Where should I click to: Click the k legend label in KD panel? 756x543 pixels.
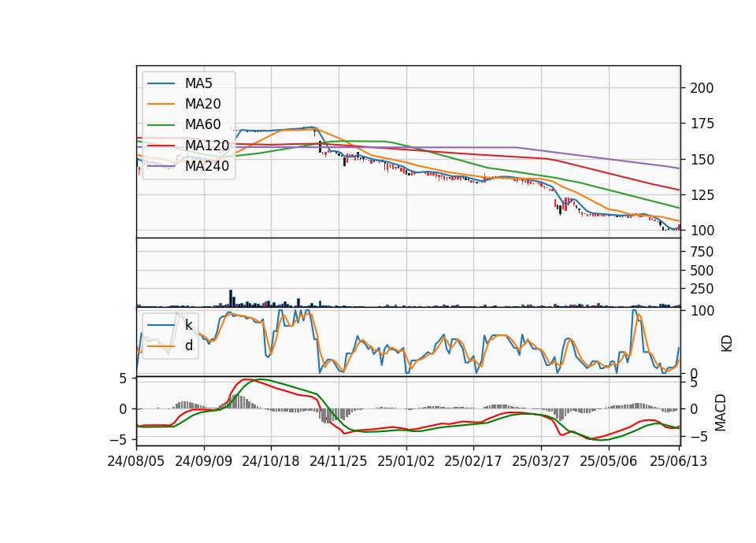[x=188, y=325]
